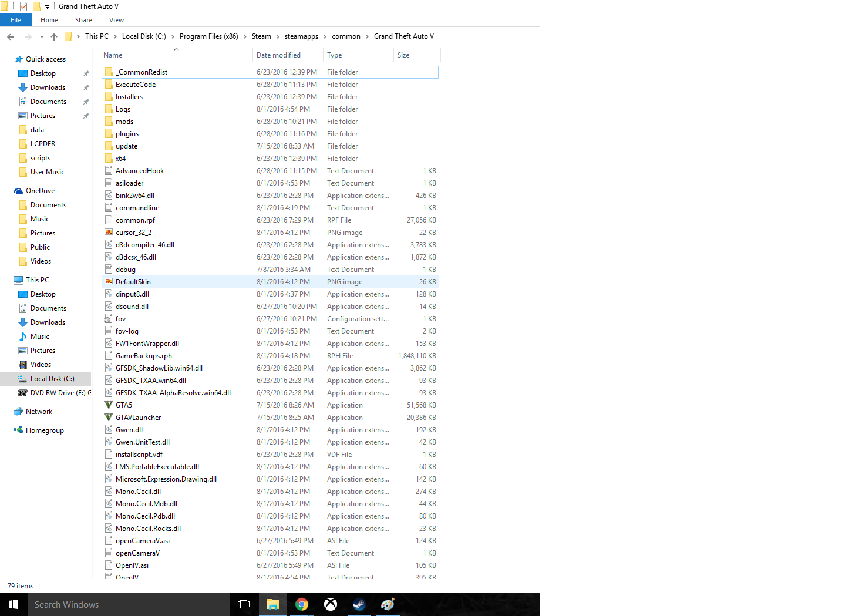This screenshot has width=842, height=616.
Task: Select the fov configuration settings icon
Action: coord(109,319)
